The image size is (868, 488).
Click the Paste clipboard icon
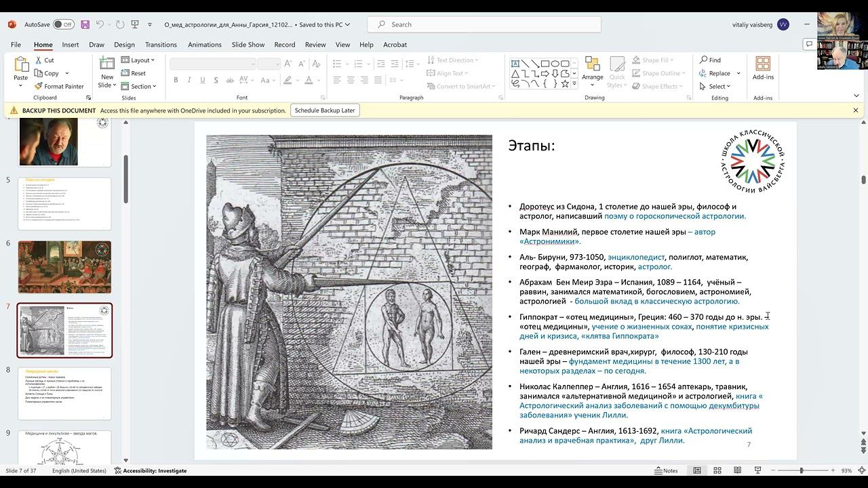click(21, 66)
